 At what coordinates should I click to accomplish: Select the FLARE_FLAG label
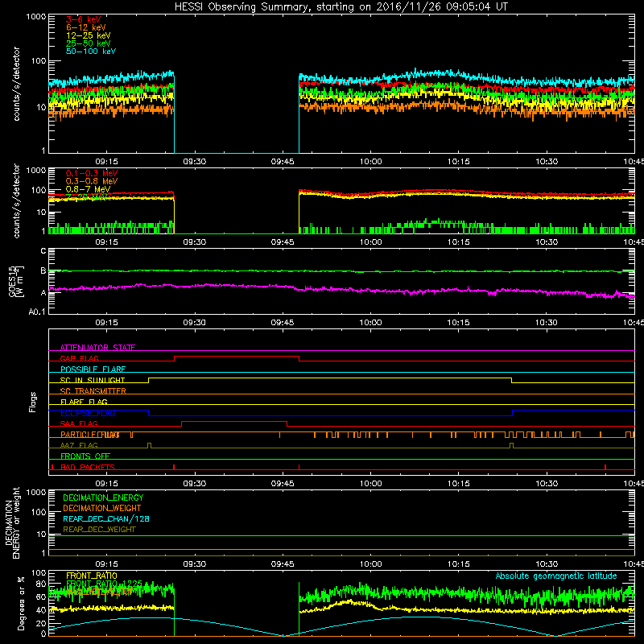[84, 402]
